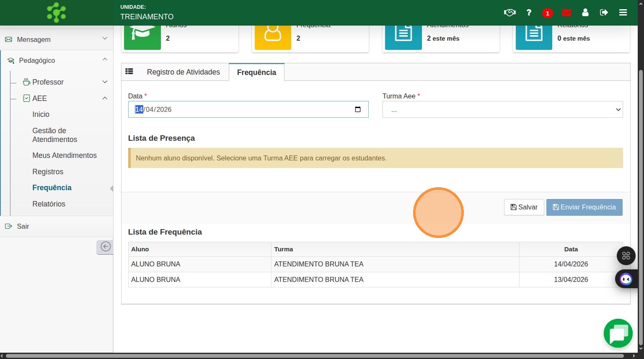644x359 pixels.
Task: Click the logout arrow icon in header
Action: pos(604,13)
